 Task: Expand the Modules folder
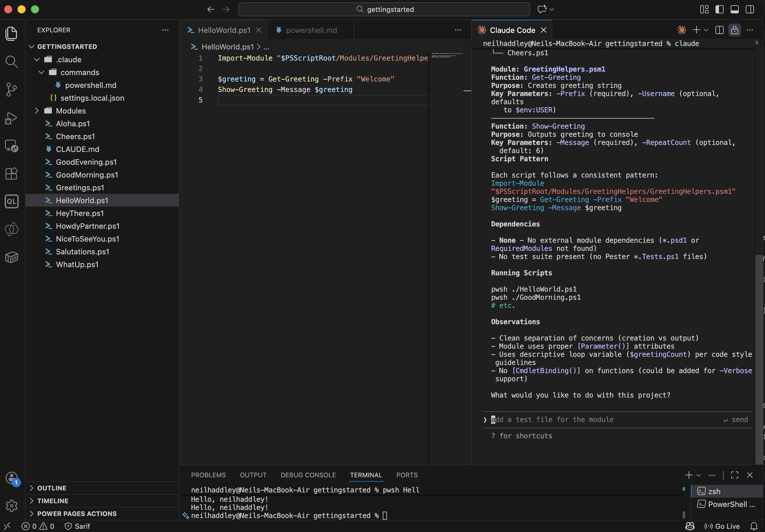pyautogui.click(x=70, y=111)
